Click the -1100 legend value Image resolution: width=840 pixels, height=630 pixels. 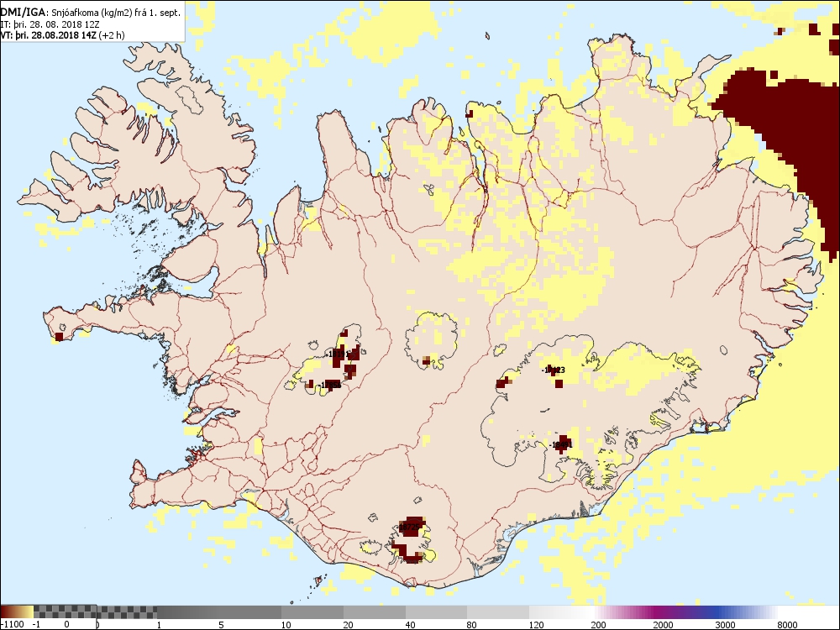[x=12, y=625]
